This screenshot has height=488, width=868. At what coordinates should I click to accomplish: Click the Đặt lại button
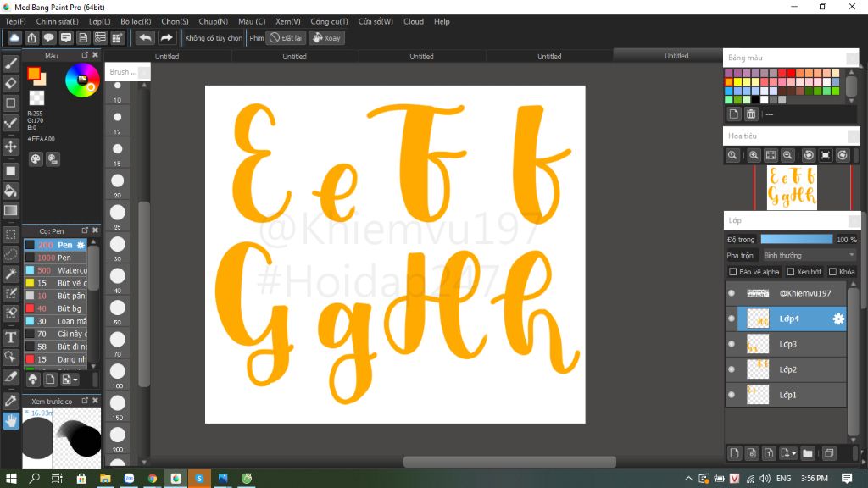[x=286, y=37]
